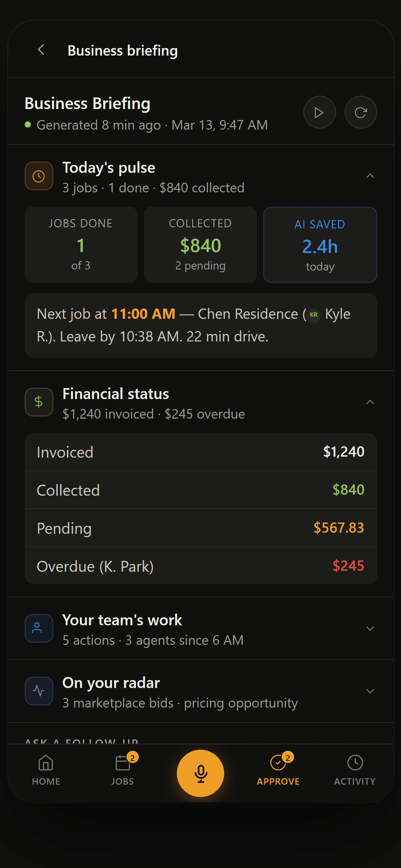Tap the dollar icon for Financial status
Screen dimensions: 401x868
39,402
